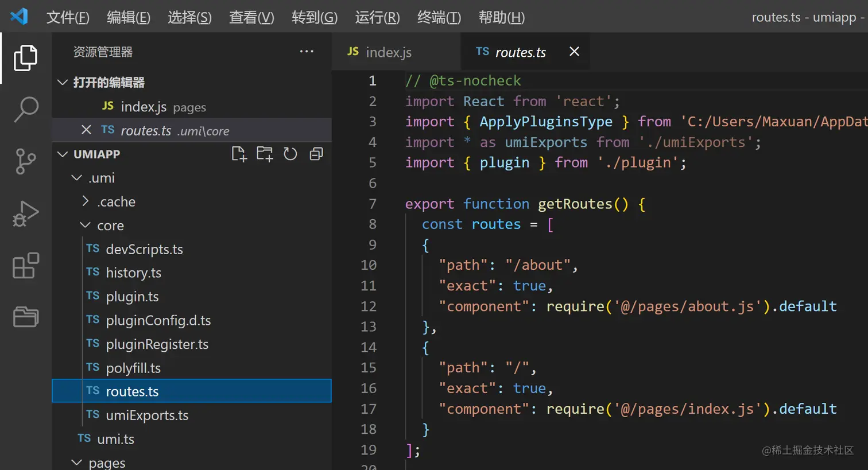The image size is (868, 470).
Task: Open pluginConfig.d.ts in the file tree
Action: pyautogui.click(x=192, y=320)
